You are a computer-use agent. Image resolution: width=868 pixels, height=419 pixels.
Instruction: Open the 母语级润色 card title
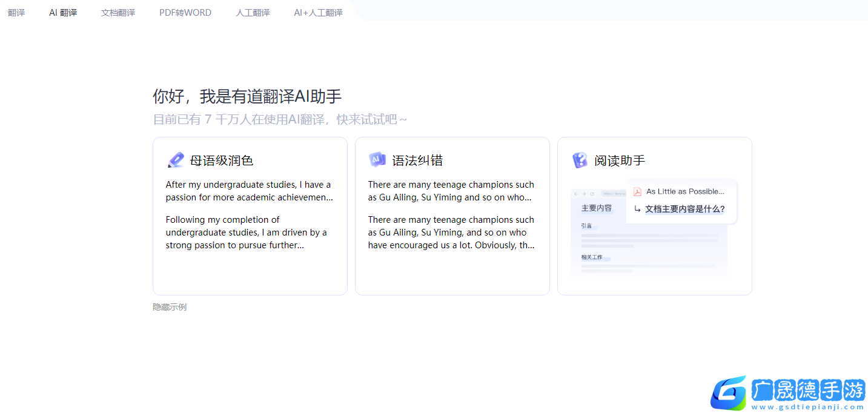[222, 160]
